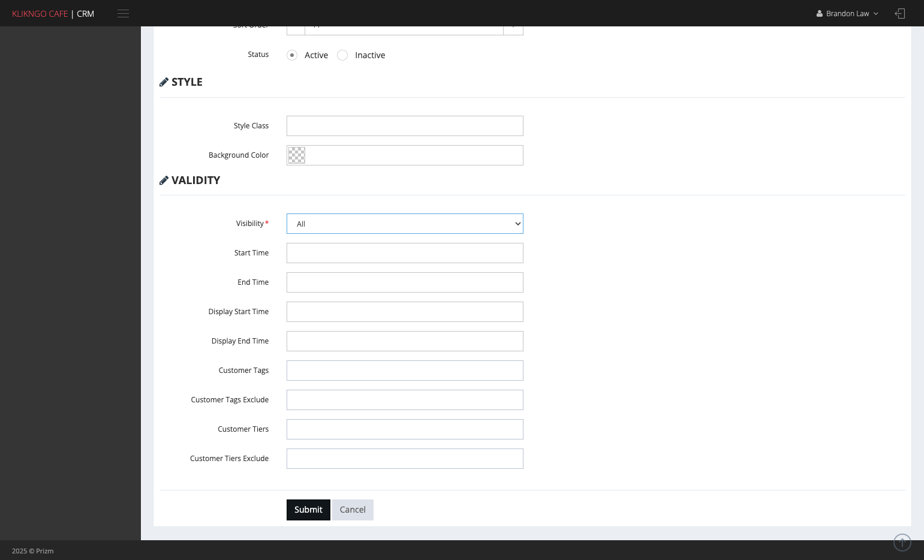Click the Display Start Time field
This screenshot has height=560, width=924.
[405, 312]
